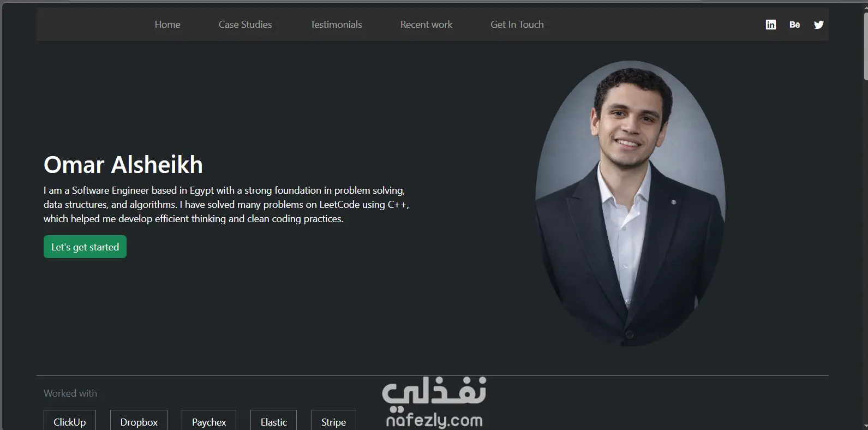Click the nafezly.com watermark logo
The width and height of the screenshot is (868, 430).
[434, 402]
